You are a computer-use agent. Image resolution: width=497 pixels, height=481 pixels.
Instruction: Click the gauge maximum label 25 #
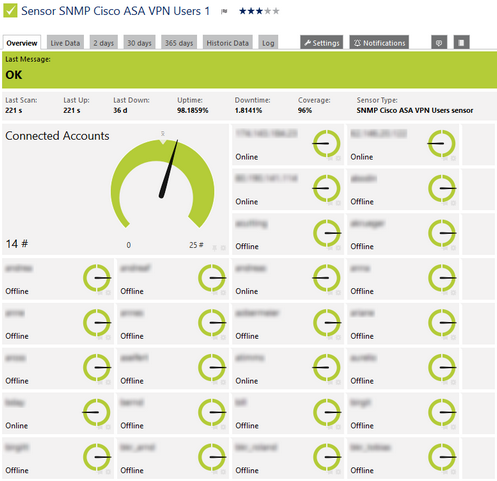(196, 245)
